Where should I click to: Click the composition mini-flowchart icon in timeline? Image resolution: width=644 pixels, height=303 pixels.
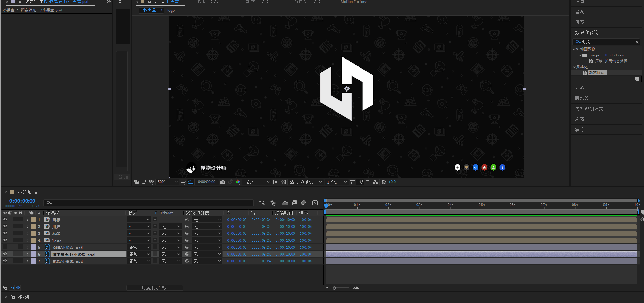pos(262,203)
